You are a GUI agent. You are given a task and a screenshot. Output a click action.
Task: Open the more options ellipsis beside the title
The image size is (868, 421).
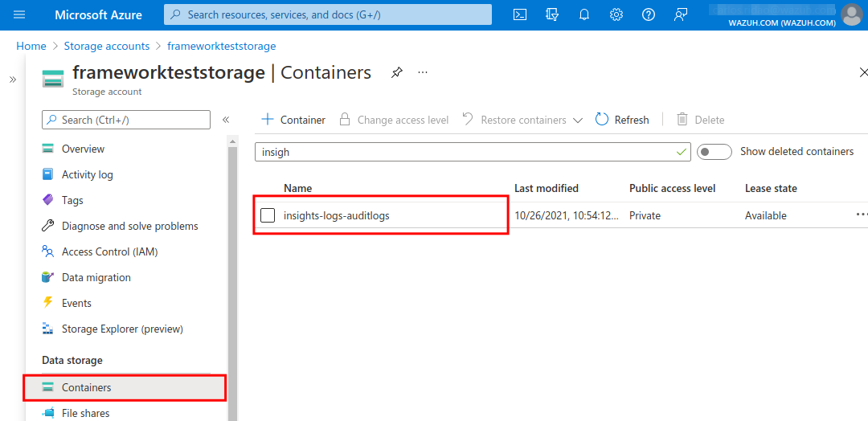pos(423,72)
